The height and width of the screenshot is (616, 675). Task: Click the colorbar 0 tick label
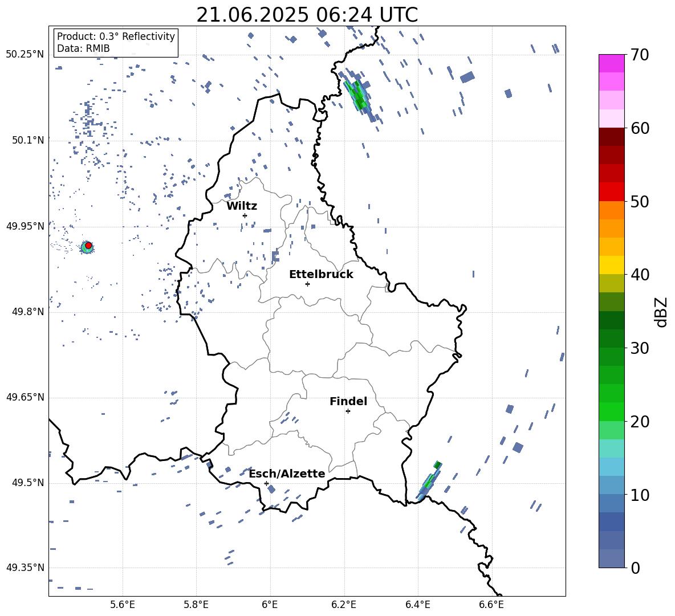coord(635,568)
